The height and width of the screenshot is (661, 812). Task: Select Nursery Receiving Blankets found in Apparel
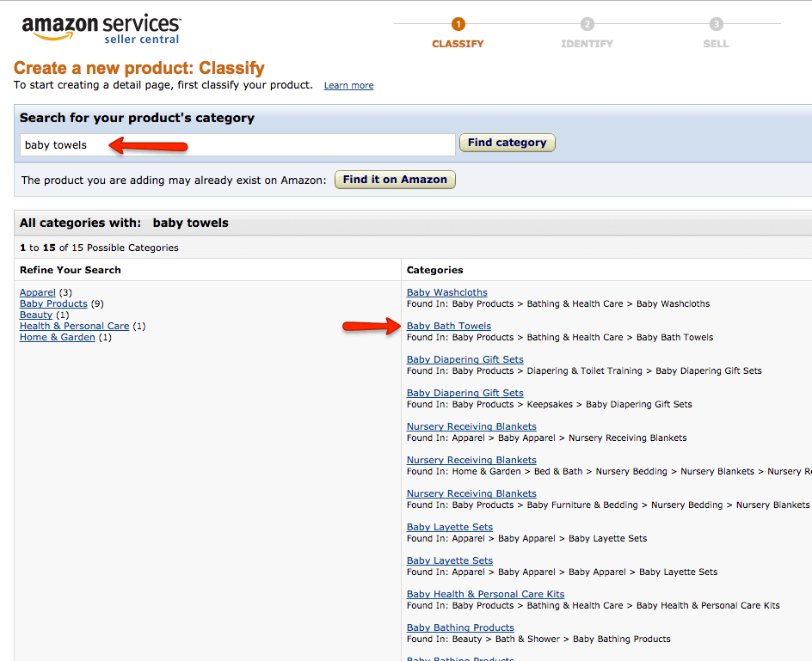[471, 426]
